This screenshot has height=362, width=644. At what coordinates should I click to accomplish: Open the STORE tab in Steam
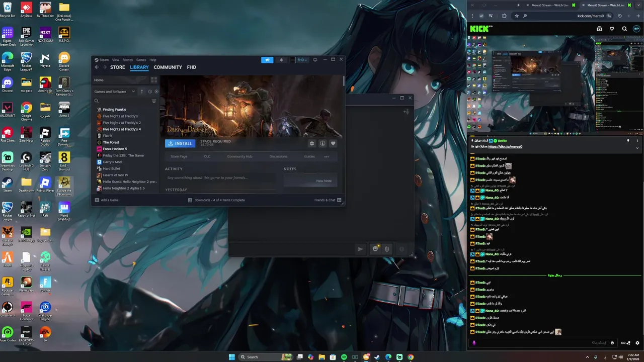[x=117, y=67]
